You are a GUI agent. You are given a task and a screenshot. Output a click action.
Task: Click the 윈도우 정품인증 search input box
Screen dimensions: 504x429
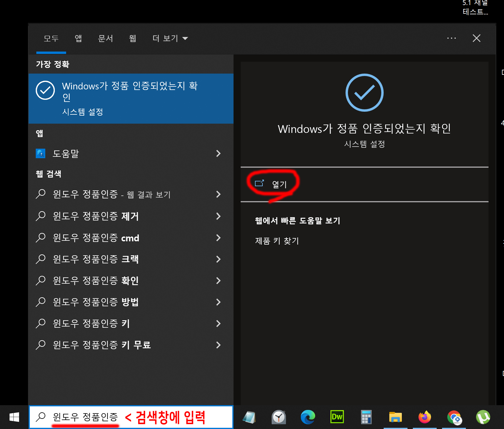point(131,417)
